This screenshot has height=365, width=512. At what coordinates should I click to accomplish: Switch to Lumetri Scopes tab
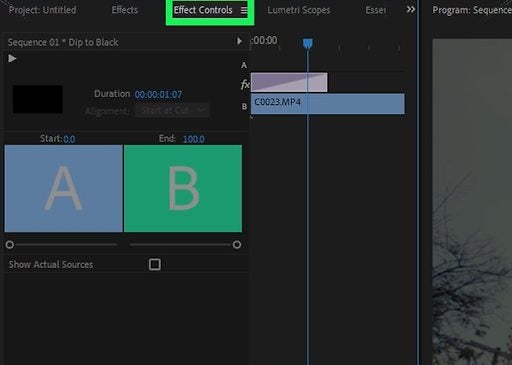(299, 10)
